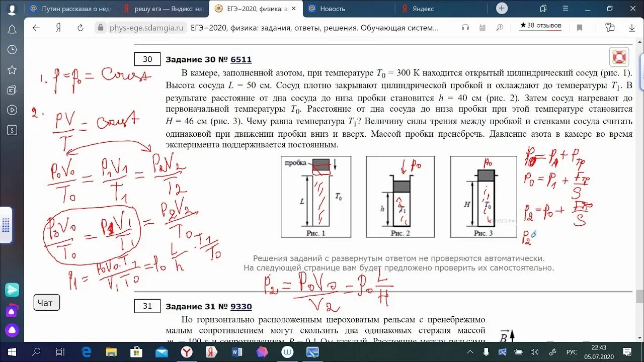Open the browser hamburger menu

coord(565,9)
